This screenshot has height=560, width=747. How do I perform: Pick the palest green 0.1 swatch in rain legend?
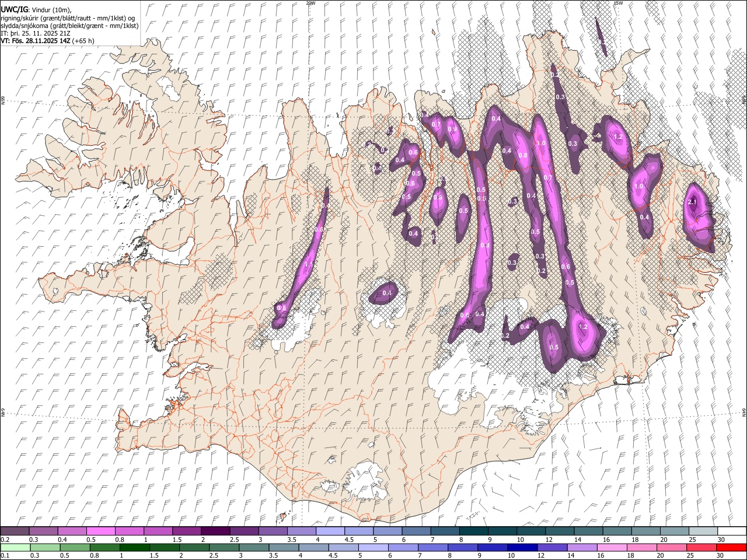click(15, 547)
